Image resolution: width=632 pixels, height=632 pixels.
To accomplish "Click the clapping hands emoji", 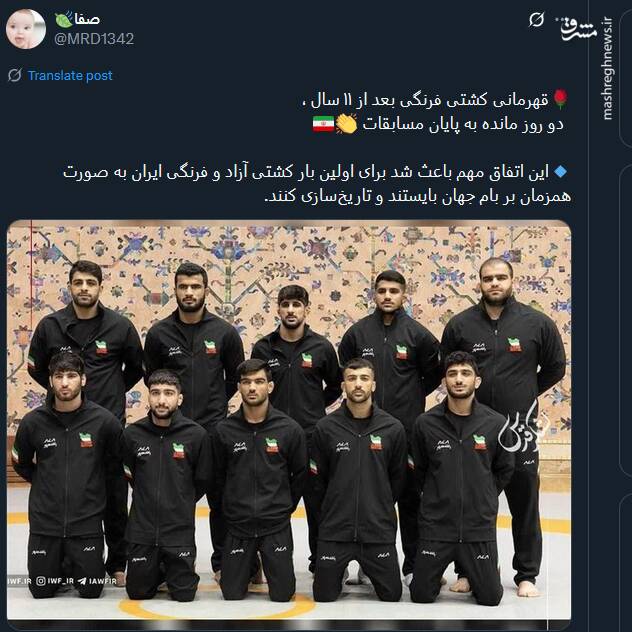I will coord(346,124).
